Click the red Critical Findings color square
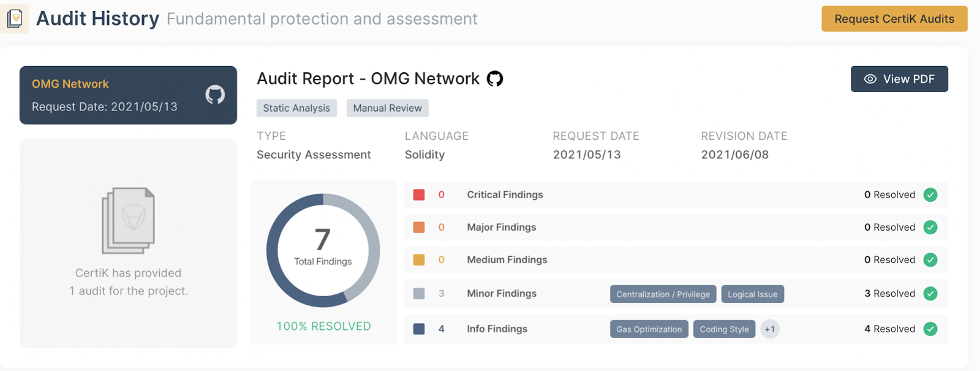This screenshot has height=371, width=980. 419,195
